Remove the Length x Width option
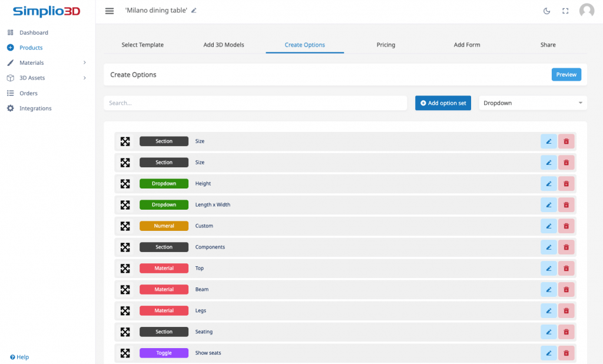 click(x=566, y=205)
